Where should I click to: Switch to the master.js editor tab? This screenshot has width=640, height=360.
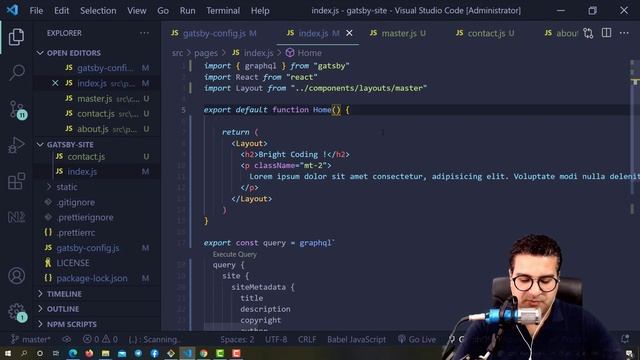(398, 33)
